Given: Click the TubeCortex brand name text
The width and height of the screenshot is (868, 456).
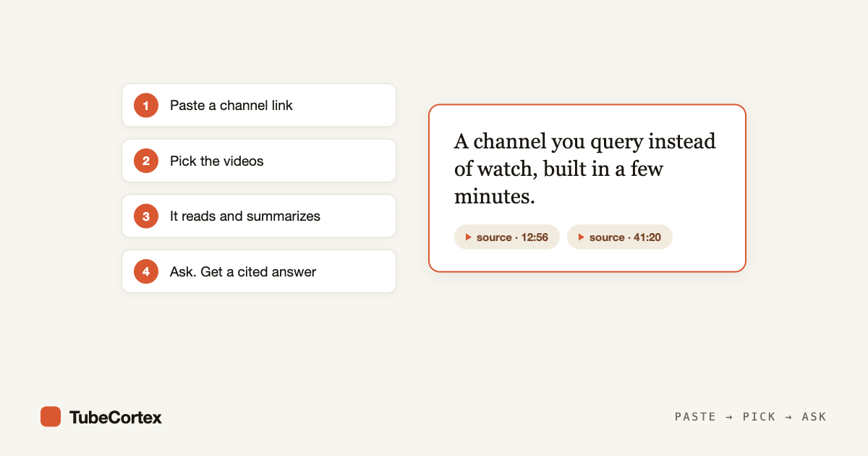Looking at the screenshot, I should pyautogui.click(x=116, y=417).
